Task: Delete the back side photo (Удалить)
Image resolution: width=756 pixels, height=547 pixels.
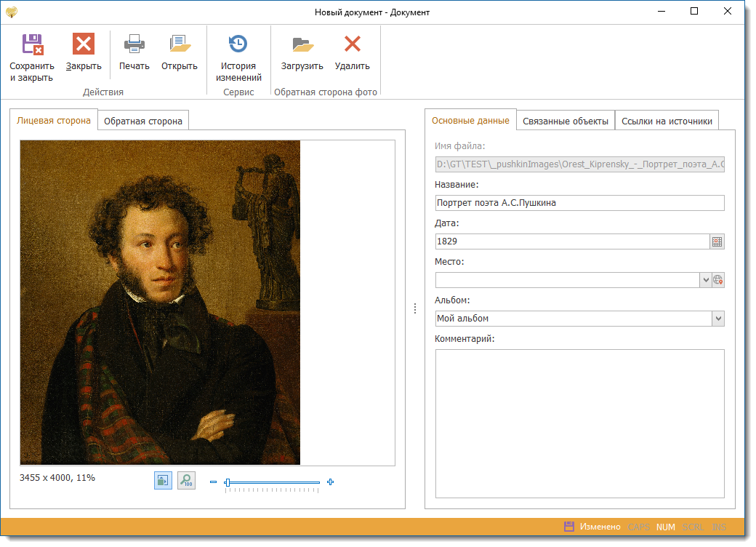Action: point(353,45)
